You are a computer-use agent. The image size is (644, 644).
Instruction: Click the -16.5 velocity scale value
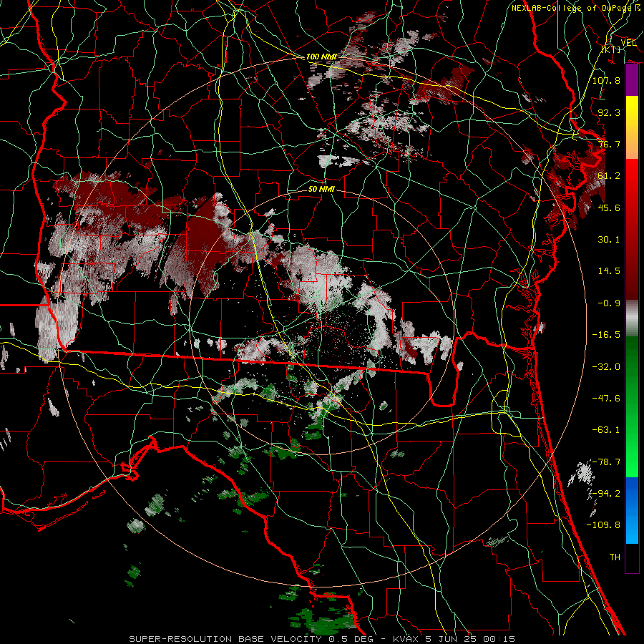tap(606, 335)
